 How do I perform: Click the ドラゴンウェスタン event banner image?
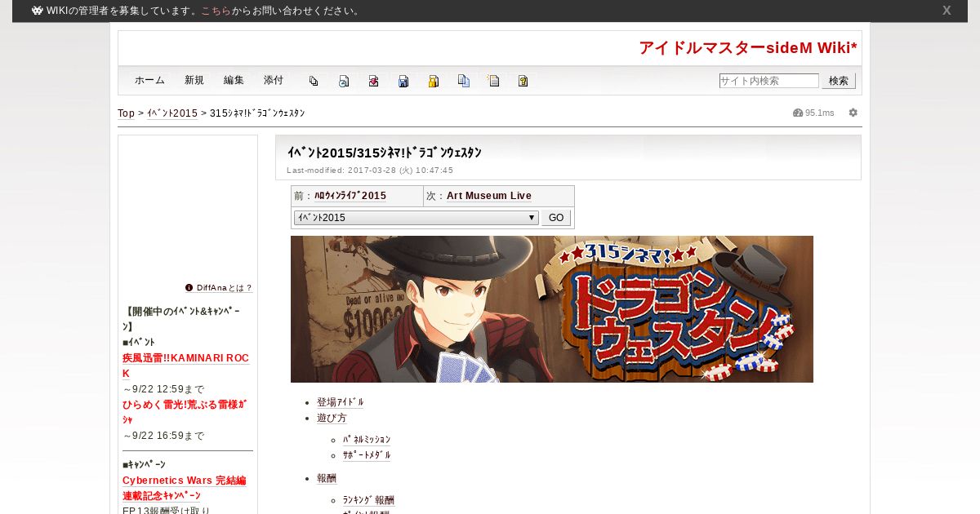552,309
